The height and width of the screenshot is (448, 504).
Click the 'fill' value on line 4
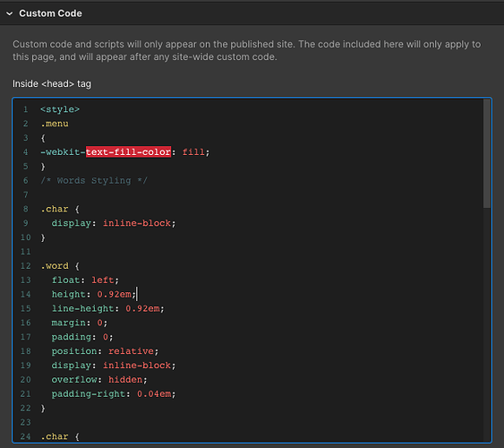click(x=193, y=151)
